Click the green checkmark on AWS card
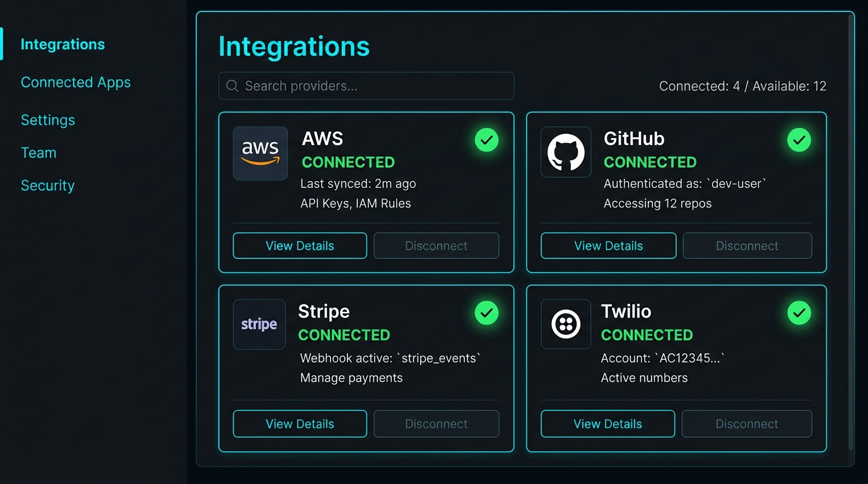This screenshot has width=868, height=484. click(487, 140)
